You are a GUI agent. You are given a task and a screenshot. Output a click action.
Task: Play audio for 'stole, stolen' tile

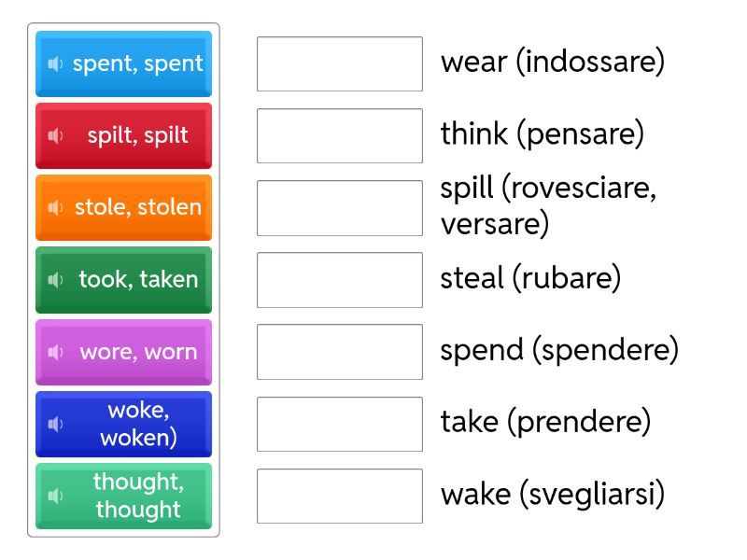(x=55, y=207)
